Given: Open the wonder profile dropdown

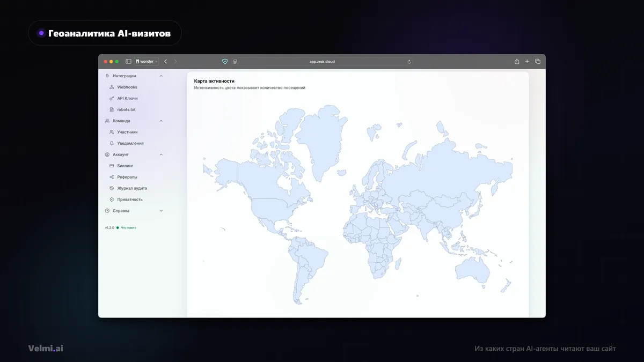Looking at the screenshot, I should click(x=146, y=62).
